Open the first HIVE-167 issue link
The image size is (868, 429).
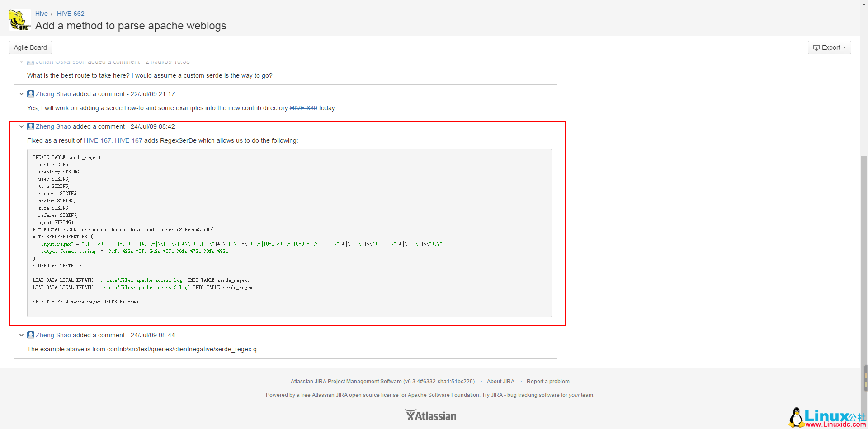[97, 140]
